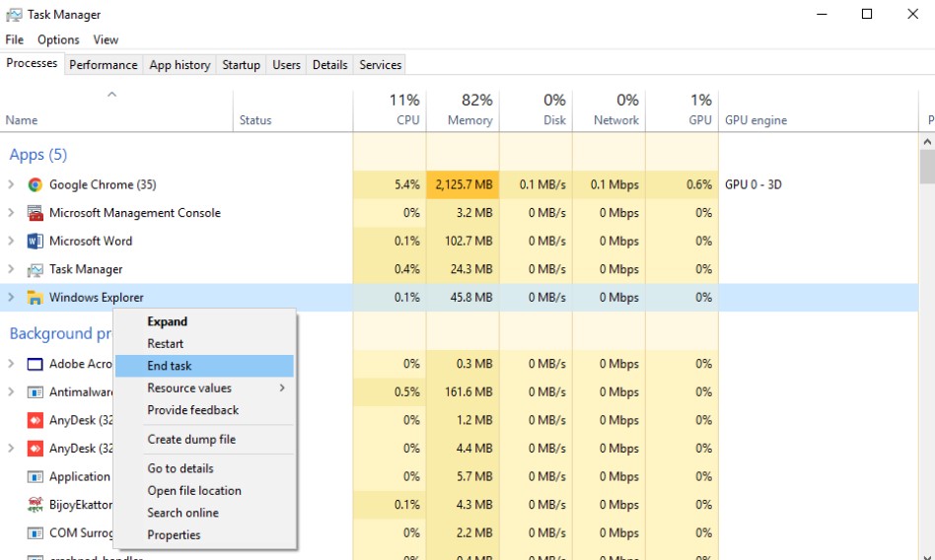This screenshot has width=935, height=560.
Task: Click the Antimalware service icon
Action: tap(36, 391)
